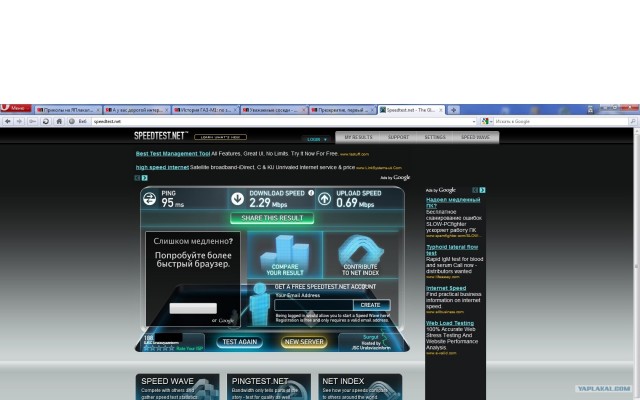Open the PINGTEST.NET card

pos(269,387)
